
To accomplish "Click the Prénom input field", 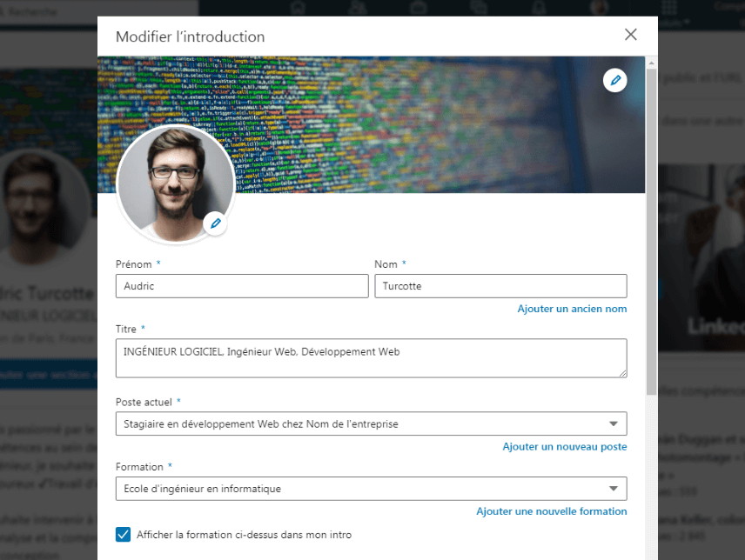I will pos(242,286).
